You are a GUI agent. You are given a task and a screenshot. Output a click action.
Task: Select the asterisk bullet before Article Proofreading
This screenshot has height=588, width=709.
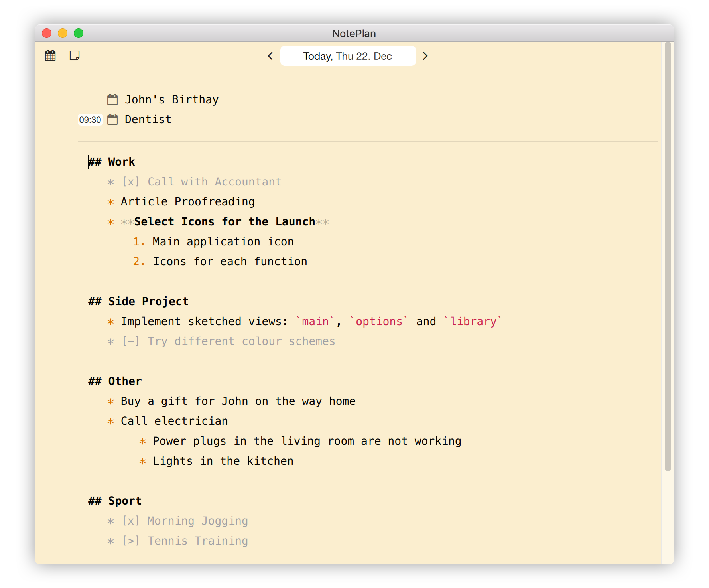tap(111, 202)
